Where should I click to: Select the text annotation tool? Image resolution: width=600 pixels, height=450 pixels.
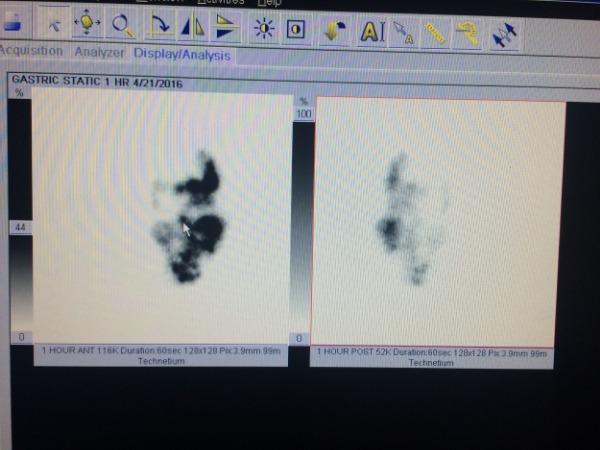[372, 32]
